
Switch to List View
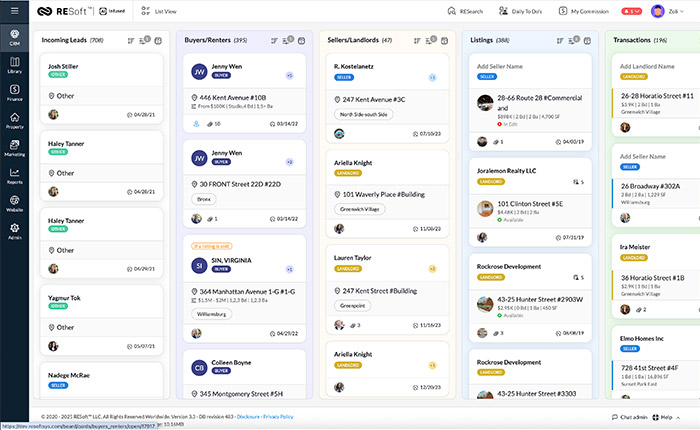click(159, 11)
